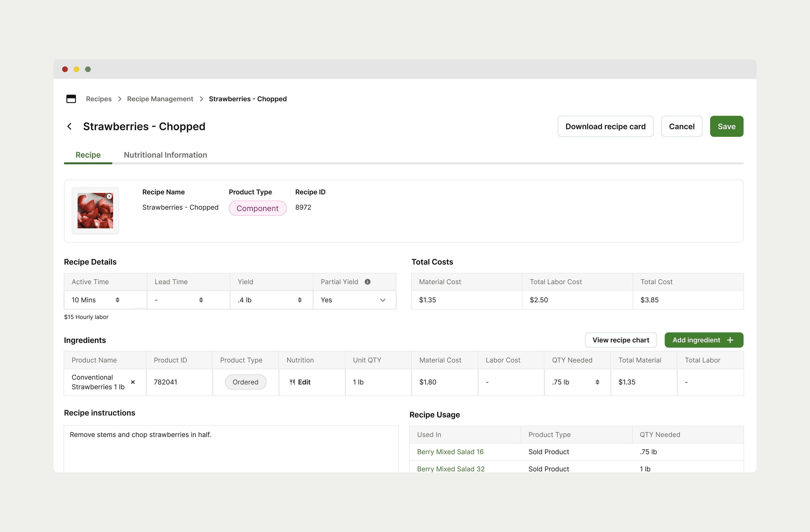The height and width of the screenshot is (532, 810).
Task: Adjust the Active Time stepper arrows
Action: tap(117, 300)
